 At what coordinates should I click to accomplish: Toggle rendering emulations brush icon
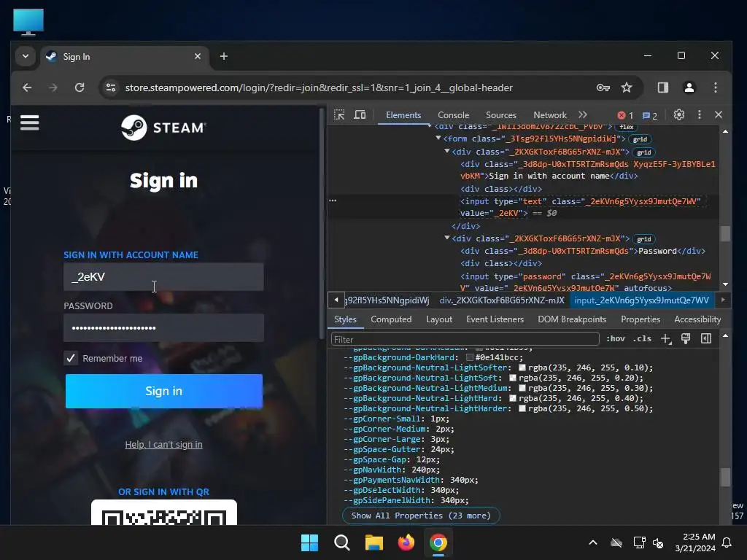(x=686, y=338)
